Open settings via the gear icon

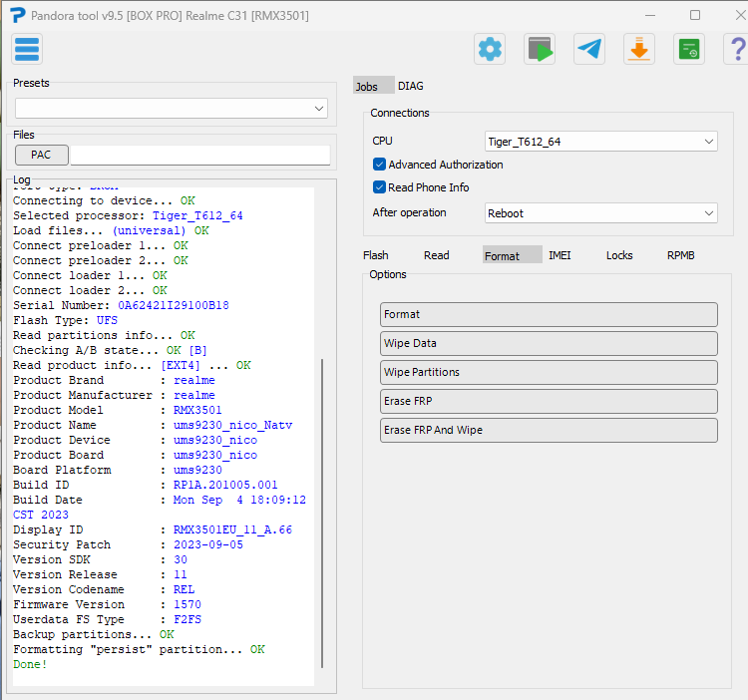point(490,49)
